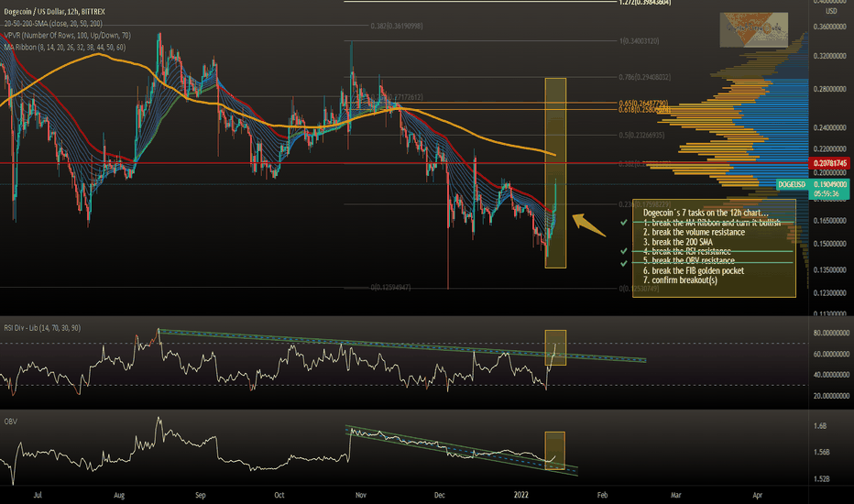Image resolution: width=854 pixels, height=504 pixels.
Task: Click the 1.6B OBV axis value
Action: coord(820,426)
